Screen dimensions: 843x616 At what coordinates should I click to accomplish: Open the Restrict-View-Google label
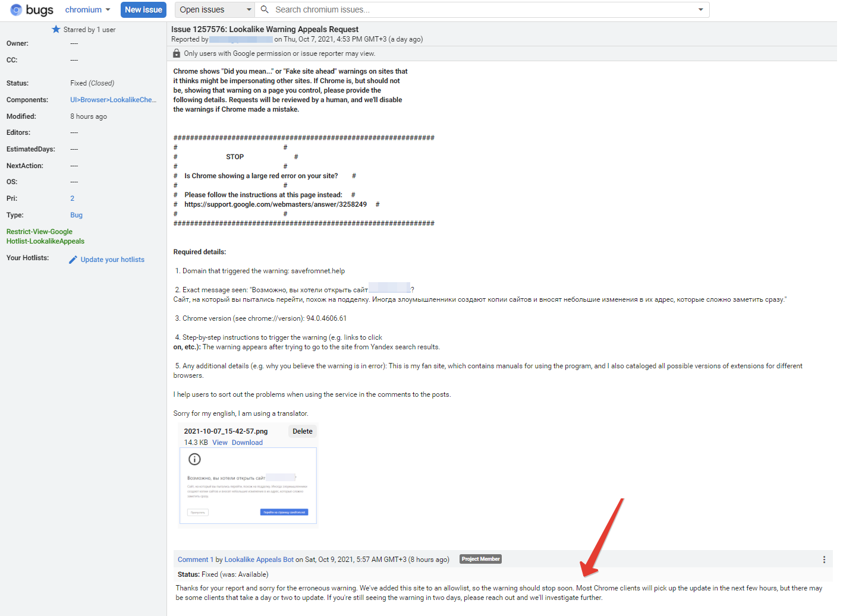(x=39, y=232)
